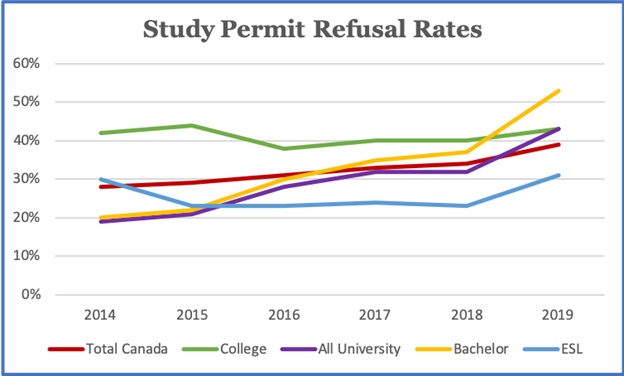Click the 0% y-axis label
Image resolution: width=624 pixels, height=376 pixels.
[31, 294]
